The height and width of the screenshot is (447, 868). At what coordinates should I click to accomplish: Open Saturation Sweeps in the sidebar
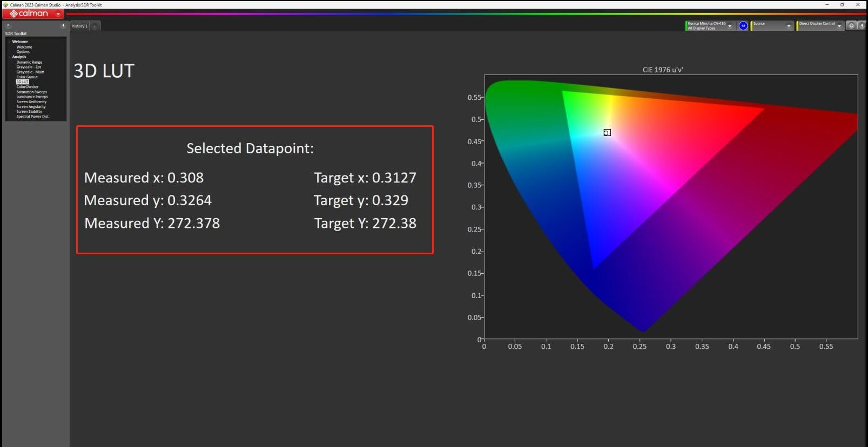(32, 92)
